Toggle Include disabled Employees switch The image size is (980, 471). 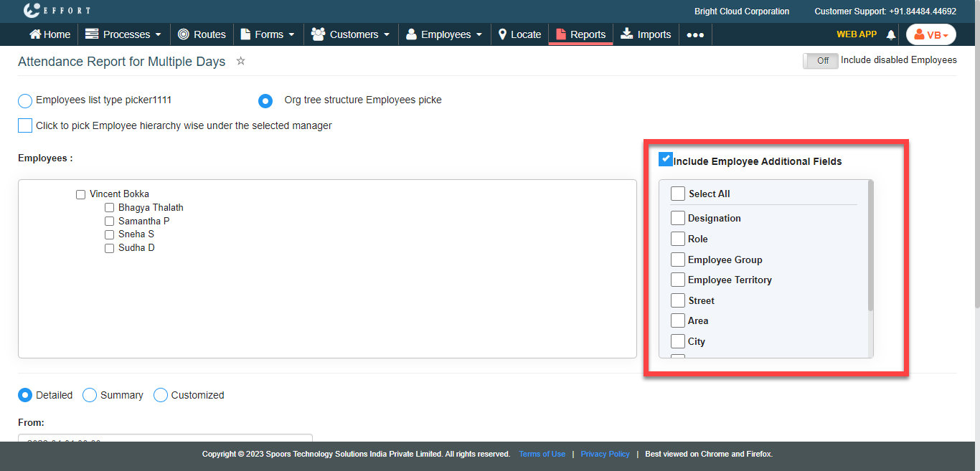pyautogui.click(x=820, y=61)
